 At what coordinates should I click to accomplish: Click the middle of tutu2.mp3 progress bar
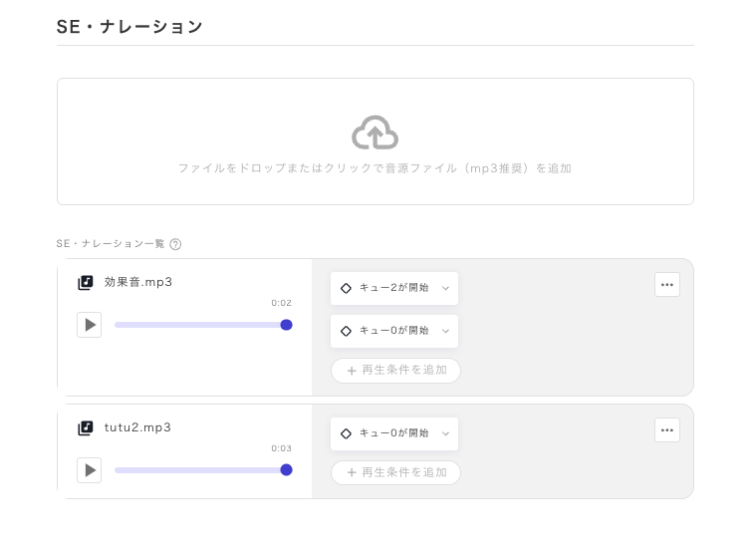pyautogui.click(x=200, y=470)
